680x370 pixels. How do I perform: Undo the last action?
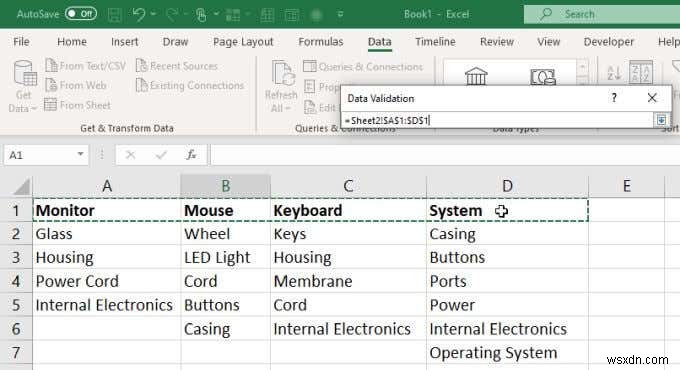click(139, 14)
